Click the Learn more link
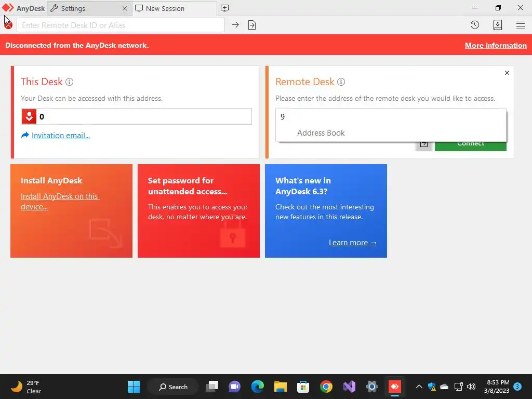 [x=353, y=243]
